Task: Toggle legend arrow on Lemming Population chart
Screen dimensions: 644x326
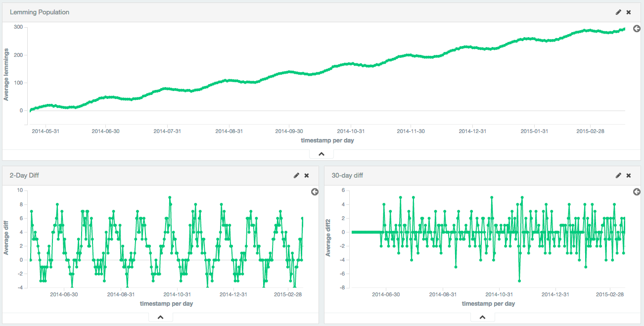Action: coord(637,29)
